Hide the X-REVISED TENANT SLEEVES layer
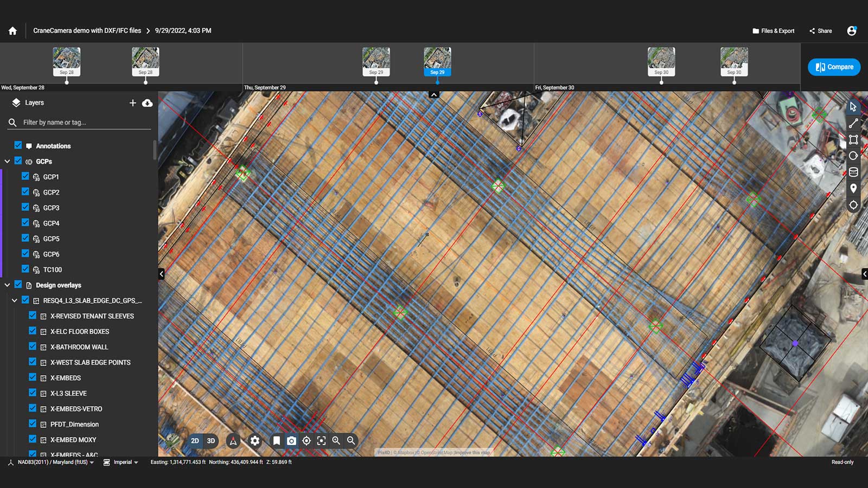The width and height of the screenshot is (868, 488). coord(33,315)
